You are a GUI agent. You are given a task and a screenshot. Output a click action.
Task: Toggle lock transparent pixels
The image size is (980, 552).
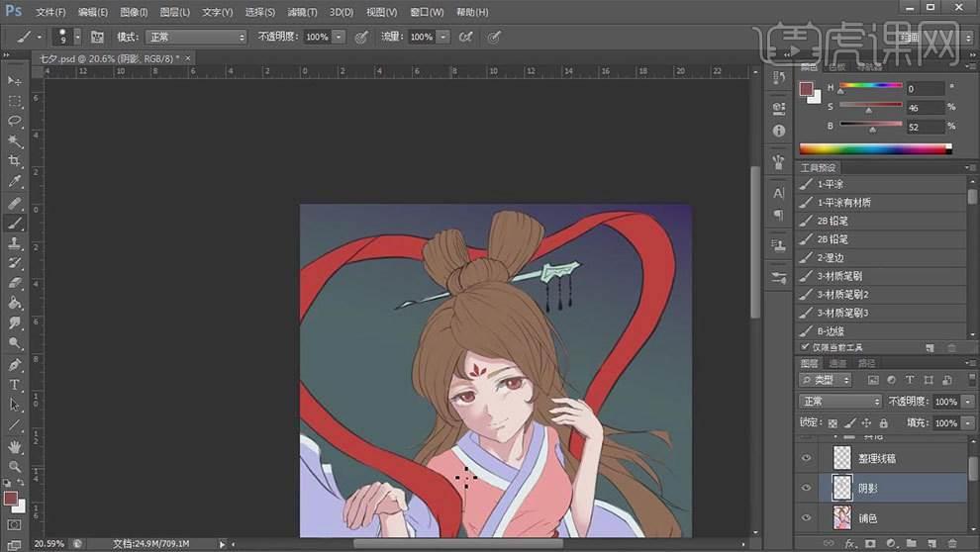[833, 422]
